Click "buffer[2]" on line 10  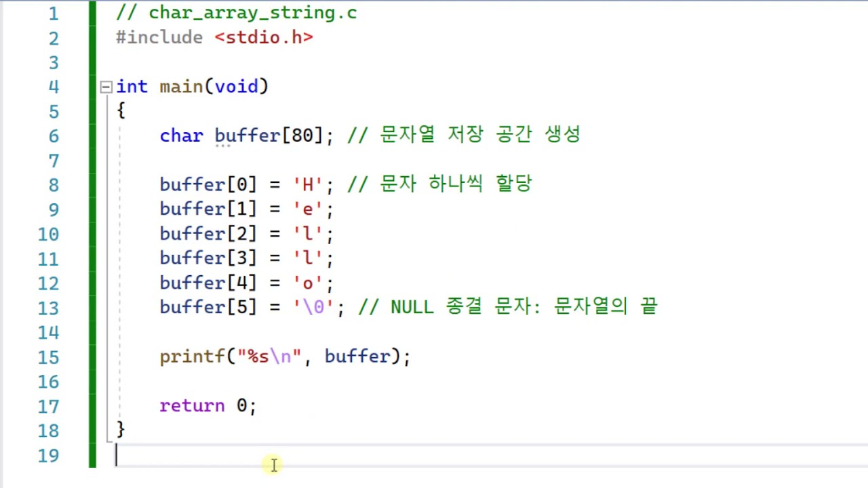(208, 234)
